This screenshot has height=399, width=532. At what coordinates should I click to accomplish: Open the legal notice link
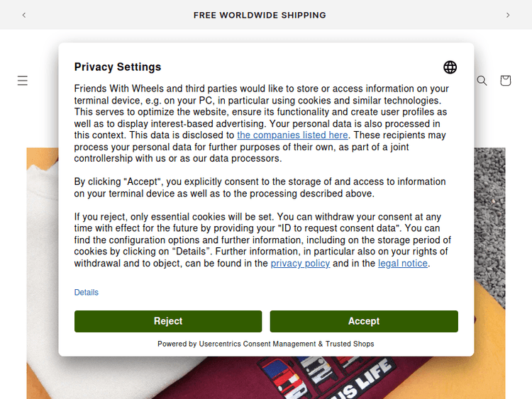click(x=402, y=264)
